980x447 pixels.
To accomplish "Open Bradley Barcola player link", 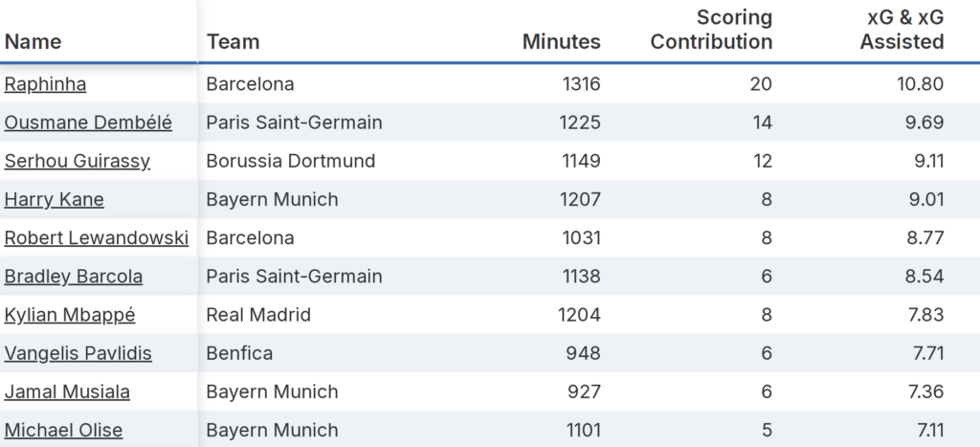I will click(74, 276).
